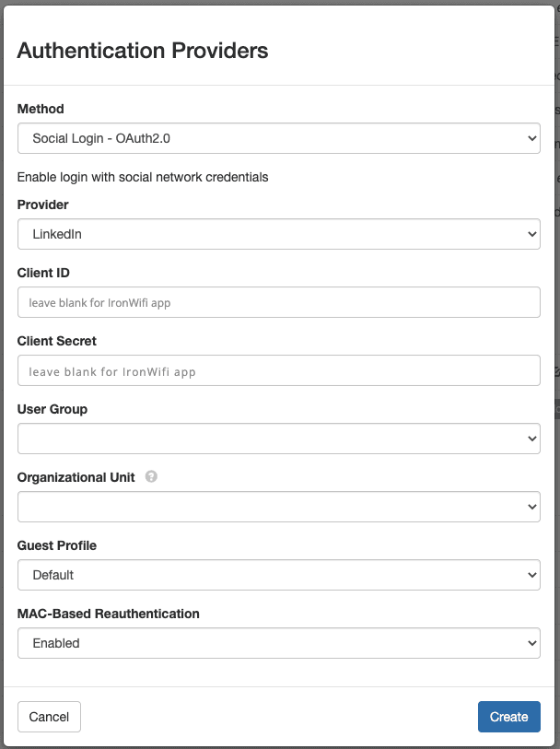This screenshot has width=560, height=749.
Task: Click the Guest Profile label text
Action: pos(57,545)
